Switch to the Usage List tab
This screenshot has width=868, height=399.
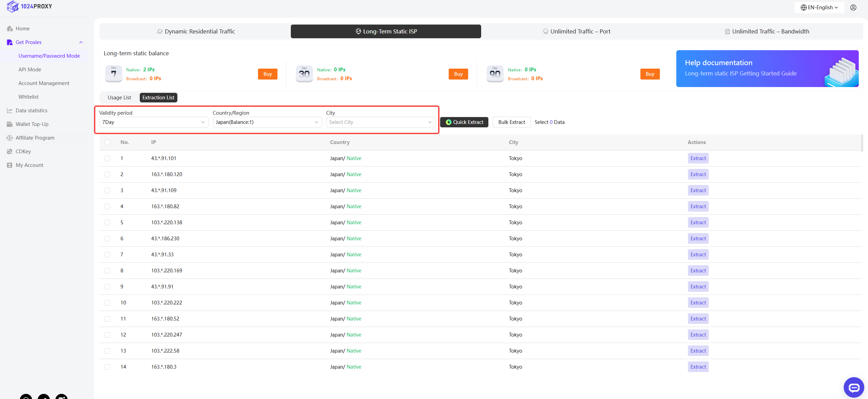coord(119,98)
